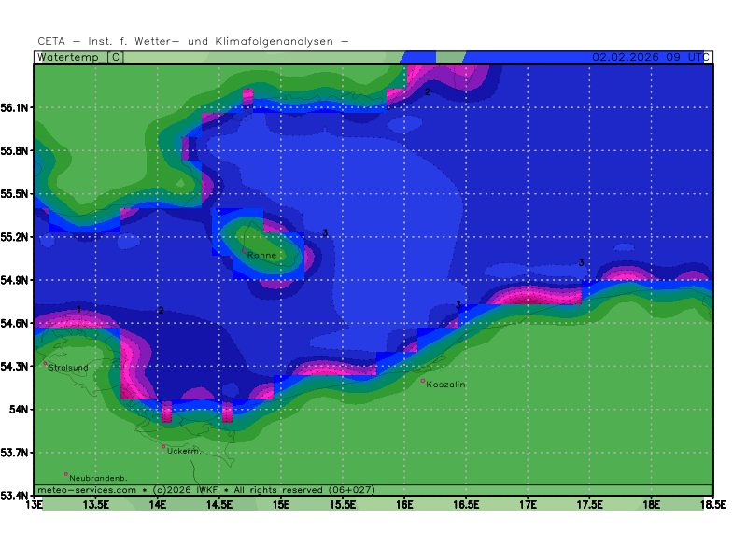
Task: Click the contour label 2 at the map top
Action: (x=428, y=91)
